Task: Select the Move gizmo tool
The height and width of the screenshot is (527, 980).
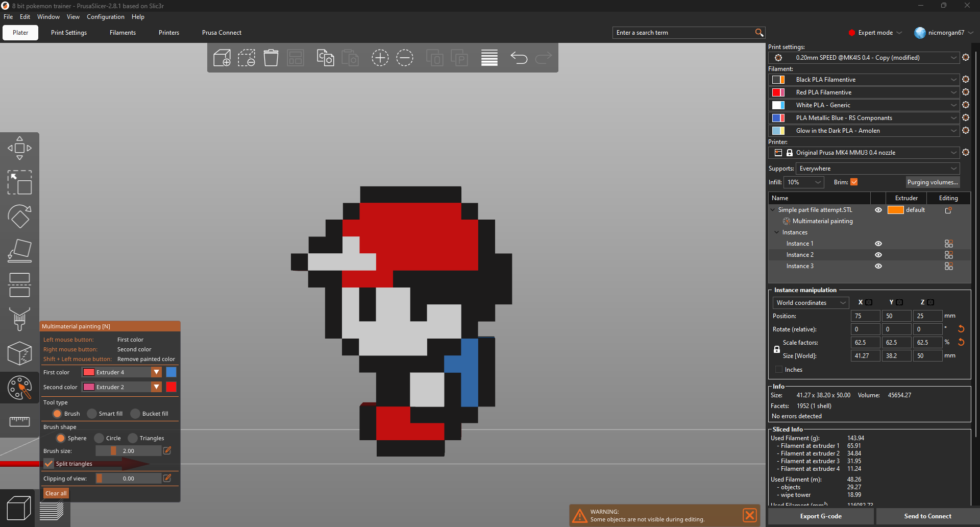Action: [19, 148]
